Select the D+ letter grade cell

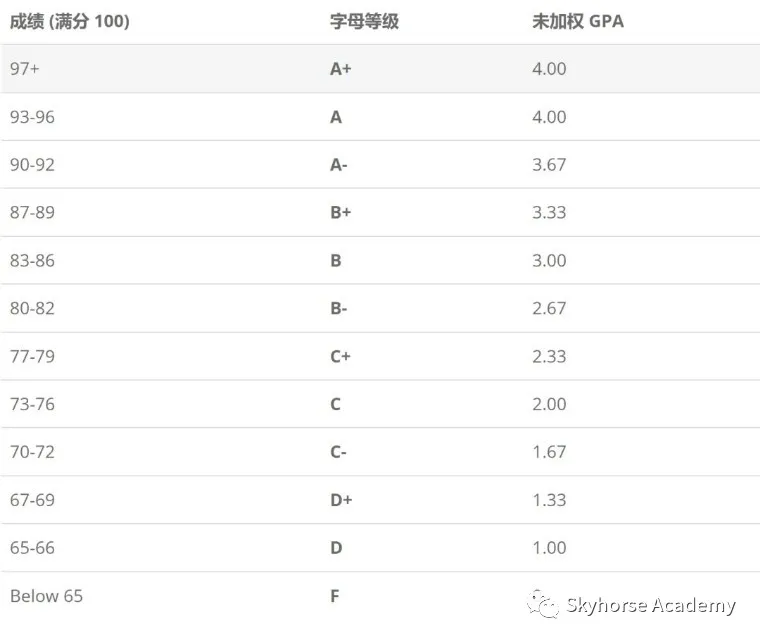341,500
